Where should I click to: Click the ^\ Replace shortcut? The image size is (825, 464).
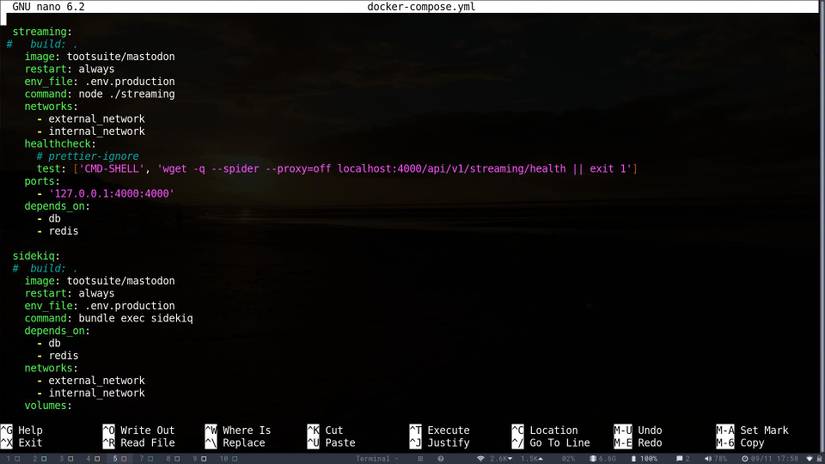pyautogui.click(x=235, y=443)
